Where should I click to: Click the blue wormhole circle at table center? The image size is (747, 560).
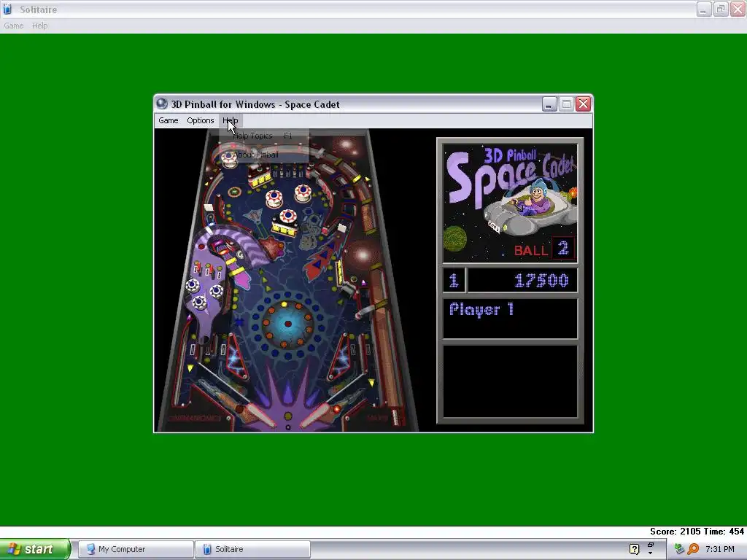(287, 324)
